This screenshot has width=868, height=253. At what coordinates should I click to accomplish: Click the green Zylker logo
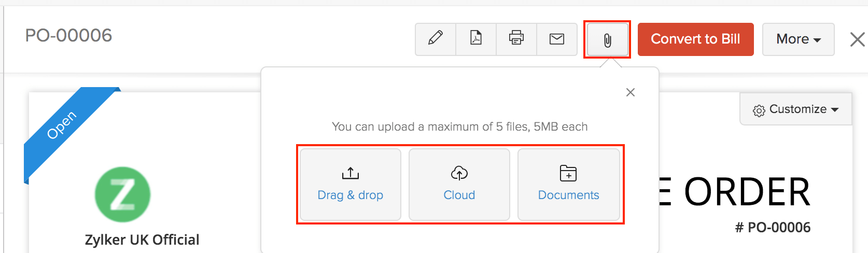point(123,194)
